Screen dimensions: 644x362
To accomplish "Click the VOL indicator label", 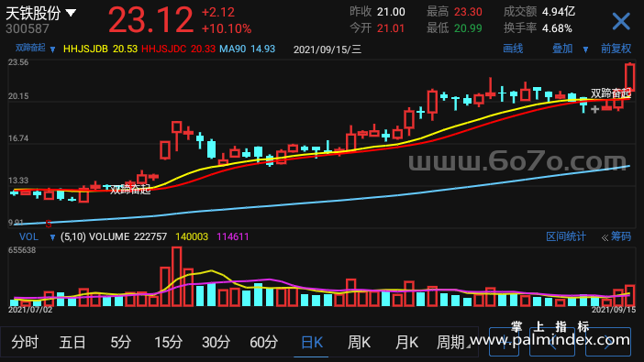I will point(28,236).
